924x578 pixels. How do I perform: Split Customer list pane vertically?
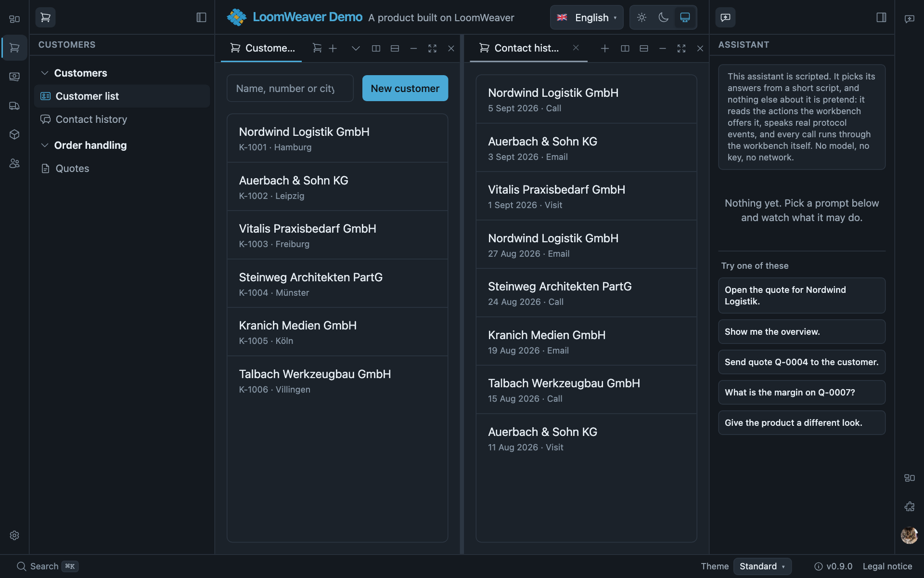(x=376, y=48)
